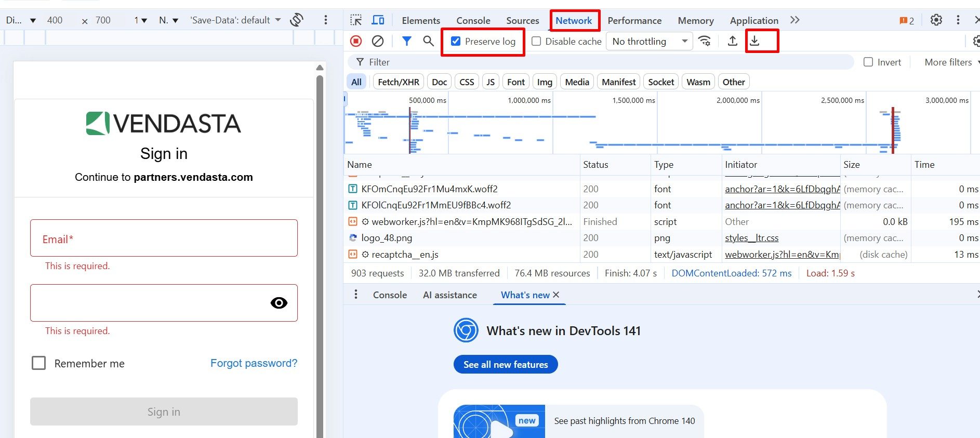Open the Performance tab
980x438 pixels.
pos(634,20)
